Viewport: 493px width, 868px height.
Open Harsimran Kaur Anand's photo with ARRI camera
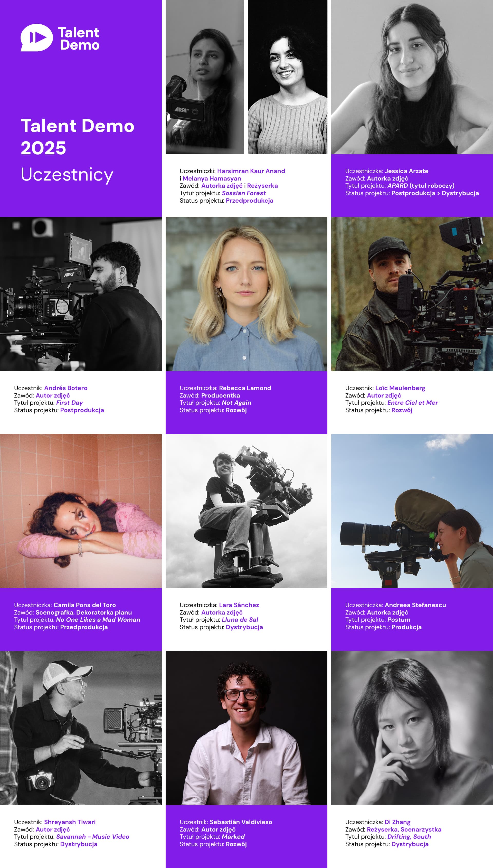(204, 77)
